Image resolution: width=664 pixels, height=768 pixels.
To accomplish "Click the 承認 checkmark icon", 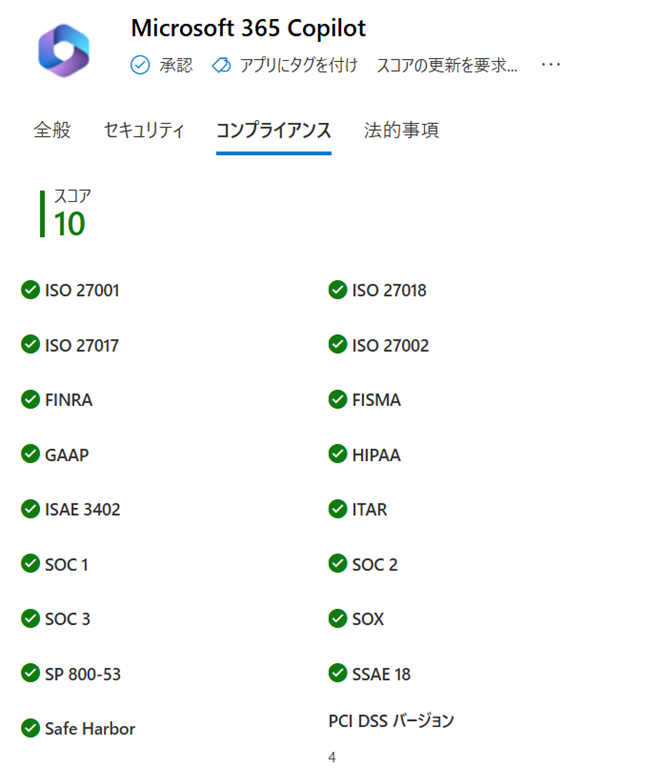I will click(140, 65).
